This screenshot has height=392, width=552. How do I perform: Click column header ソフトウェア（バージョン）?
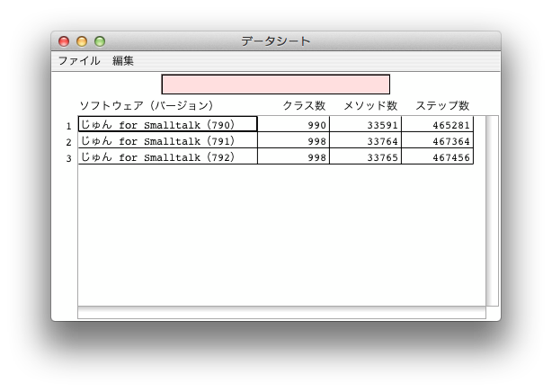point(147,105)
